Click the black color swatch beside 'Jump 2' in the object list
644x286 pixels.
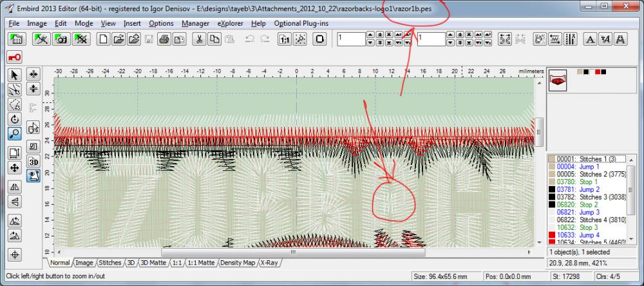click(552, 189)
